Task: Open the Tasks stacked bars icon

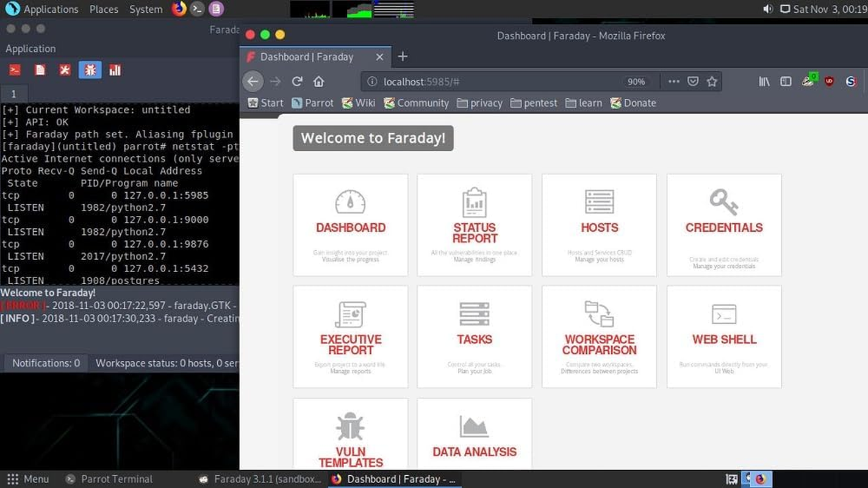Action: pyautogui.click(x=475, y=315)
